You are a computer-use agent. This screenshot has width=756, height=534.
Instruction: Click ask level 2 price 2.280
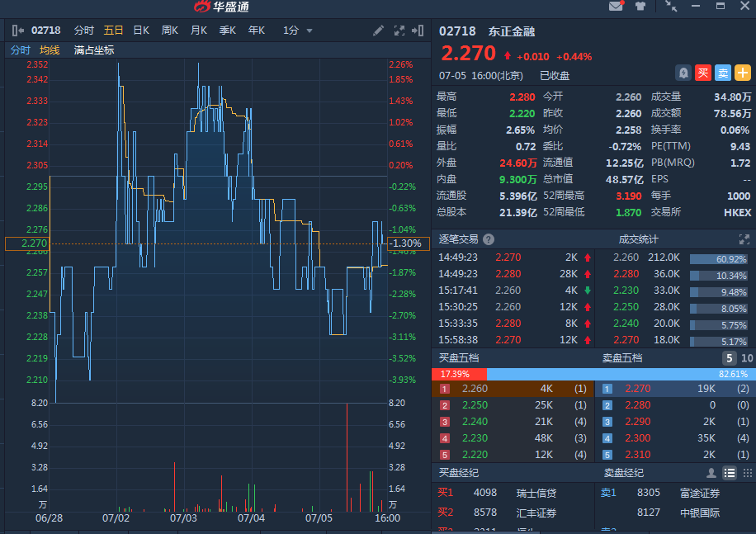tap(638, 405)
